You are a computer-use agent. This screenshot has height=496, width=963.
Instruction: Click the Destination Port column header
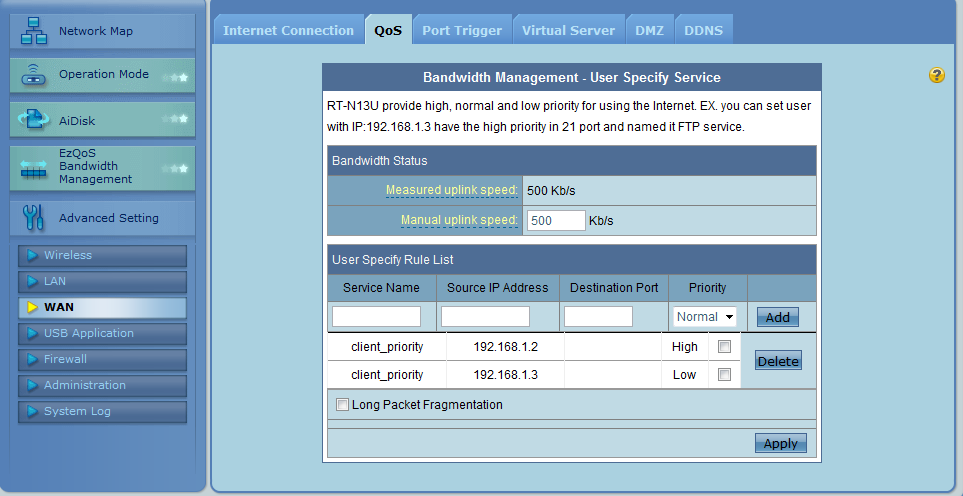click(x=614, y=288)
